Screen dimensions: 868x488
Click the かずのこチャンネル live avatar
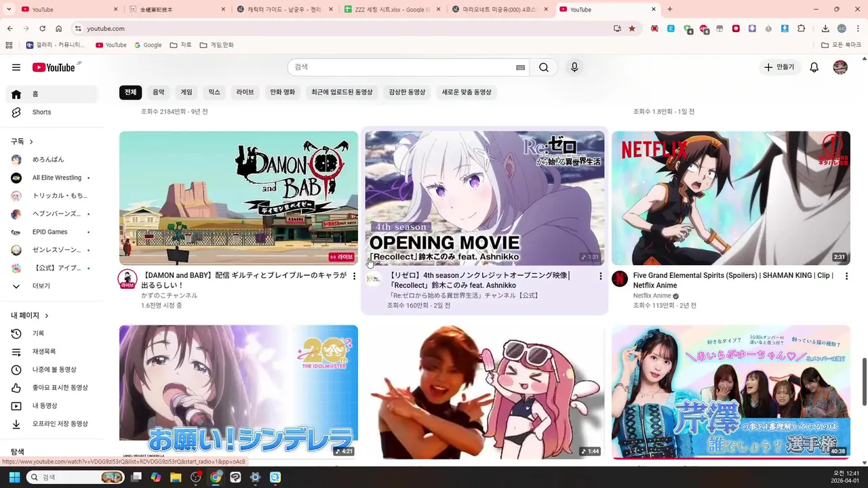click(x=127, y=279)
